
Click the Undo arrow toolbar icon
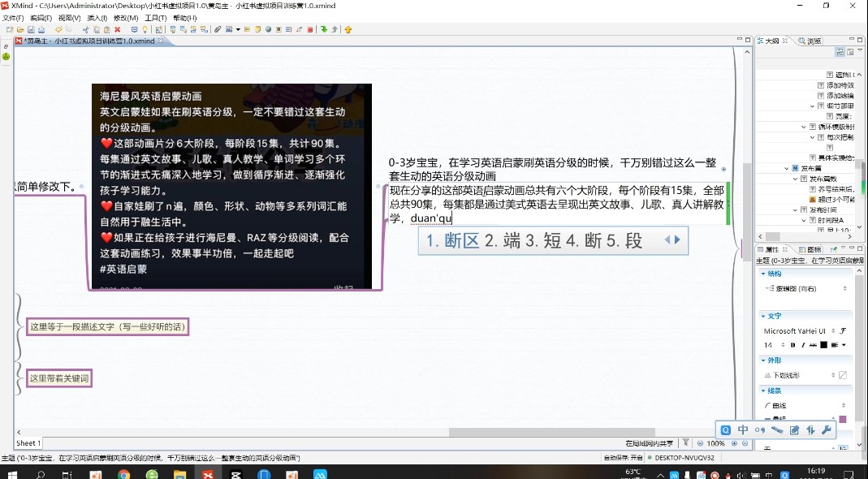click(x=58, y=30)
